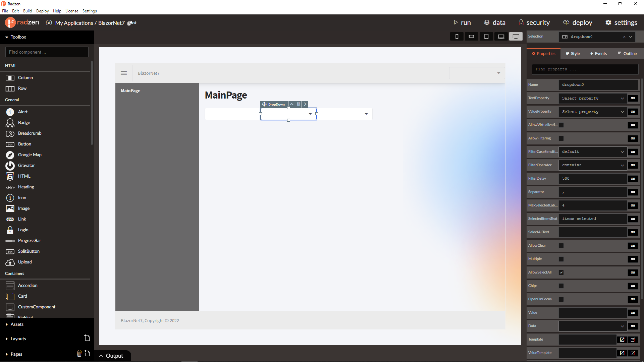Open the security section
This screenshot has width=644, height=362.
pos(534,22)
